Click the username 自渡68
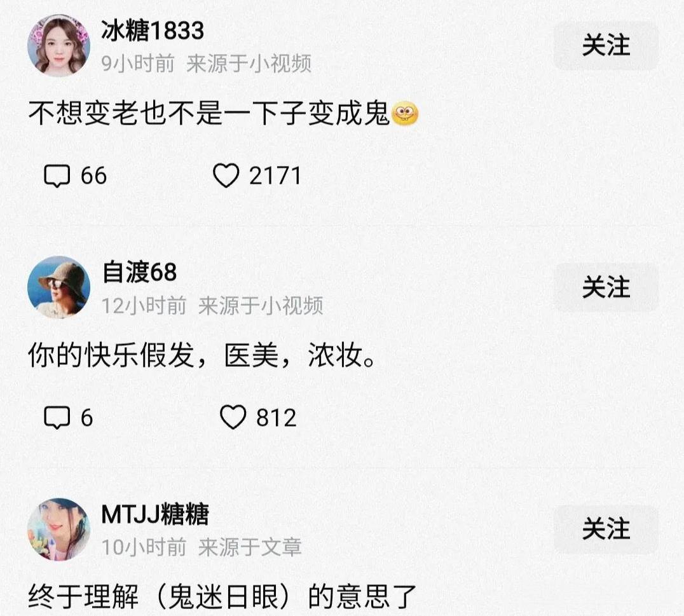 (139, 272)
